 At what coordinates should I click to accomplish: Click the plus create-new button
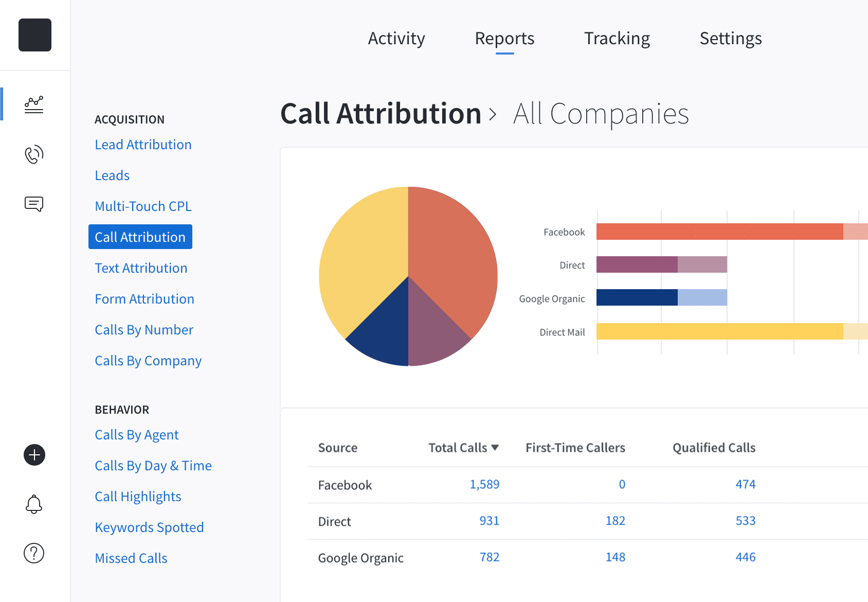(x=34, y=455)
